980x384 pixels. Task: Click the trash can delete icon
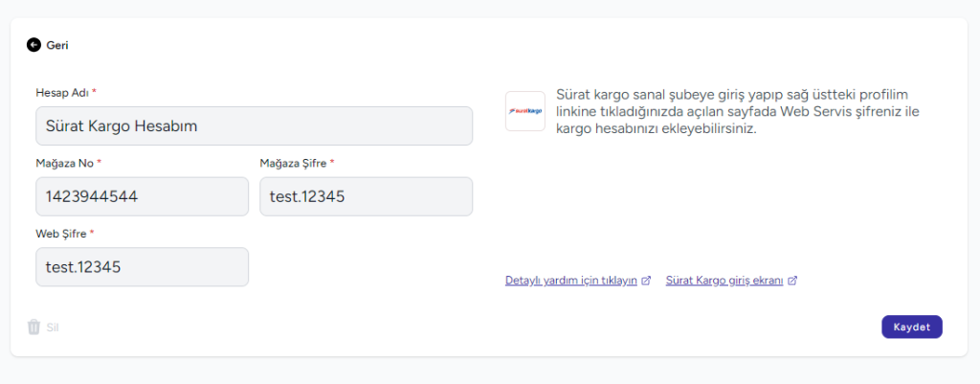(33, 327)
